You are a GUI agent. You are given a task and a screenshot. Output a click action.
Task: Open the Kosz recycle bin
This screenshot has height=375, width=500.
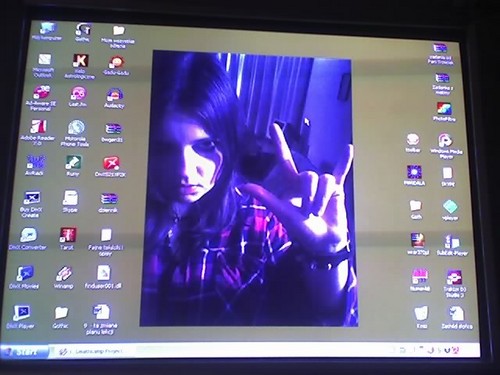[421, 317]
